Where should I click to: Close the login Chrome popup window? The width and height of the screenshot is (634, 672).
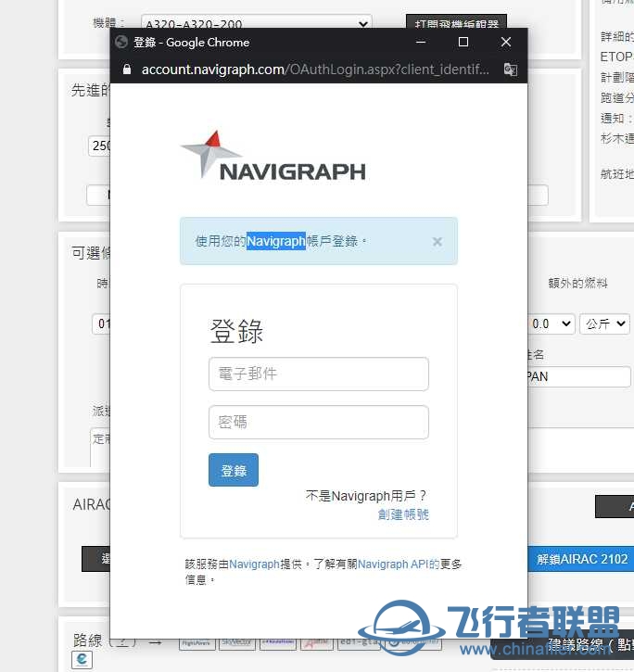tap(506, 42)
